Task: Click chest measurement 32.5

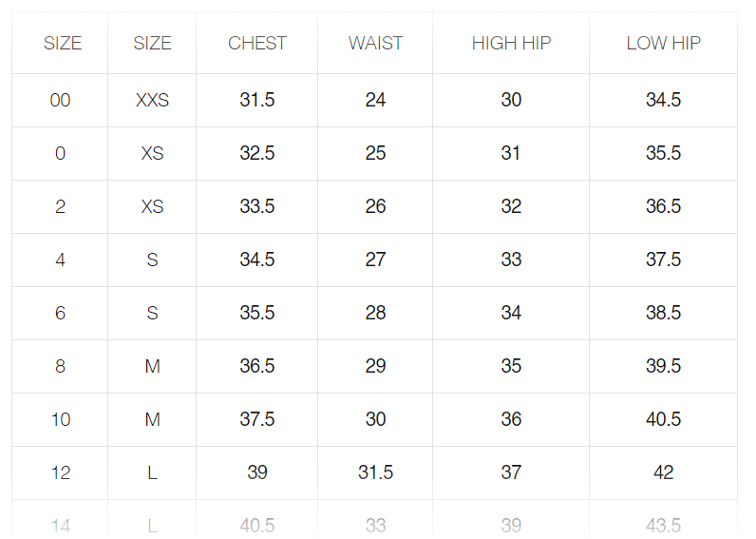Action: pos(257,153)
